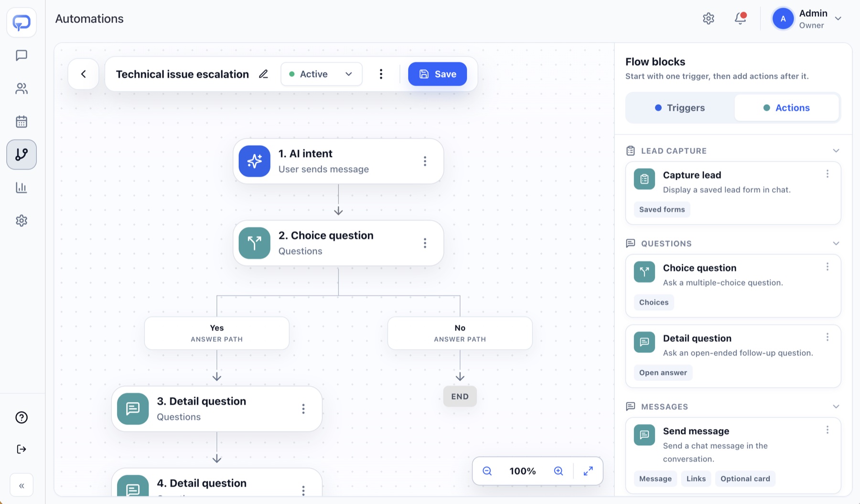Open the Active status dropdown
860x504 pixels.
point(322,74)
